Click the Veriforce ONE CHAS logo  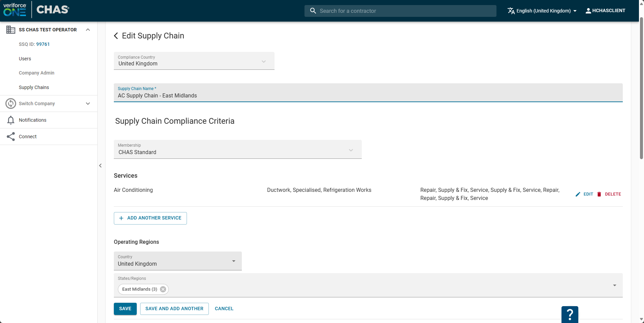tap(36, 10)
